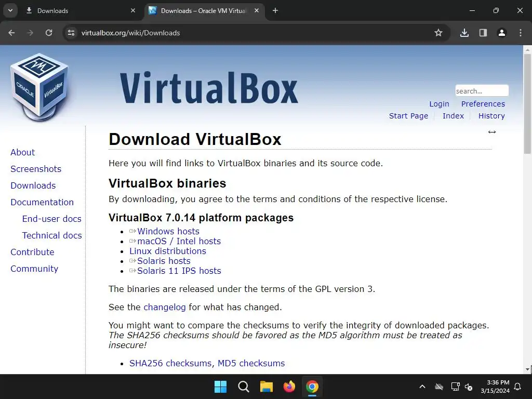Open MD5 checksums link
Image resolution: width=532 pixels, height=399 pixels.
[251, 363]
